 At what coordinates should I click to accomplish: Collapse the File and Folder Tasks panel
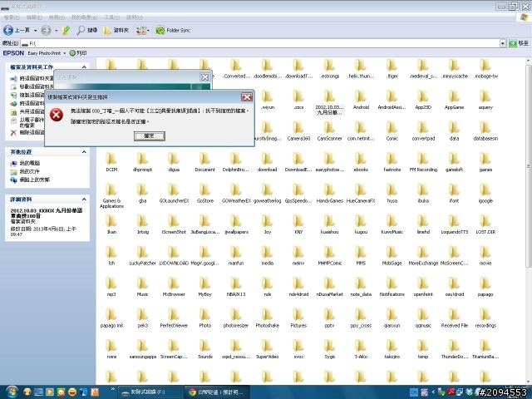pos(84,66)
